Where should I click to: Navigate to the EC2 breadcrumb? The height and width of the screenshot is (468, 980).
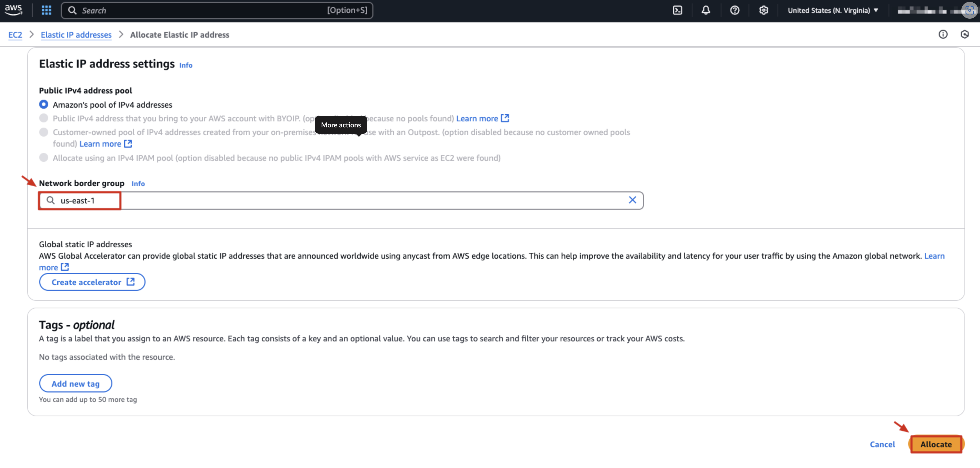click(15, 35)
